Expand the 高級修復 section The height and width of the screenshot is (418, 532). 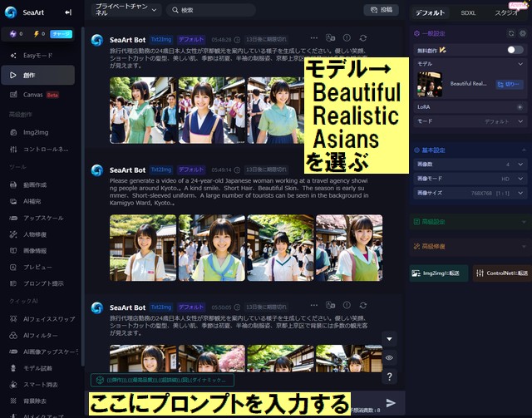click(x=470, y=246)
